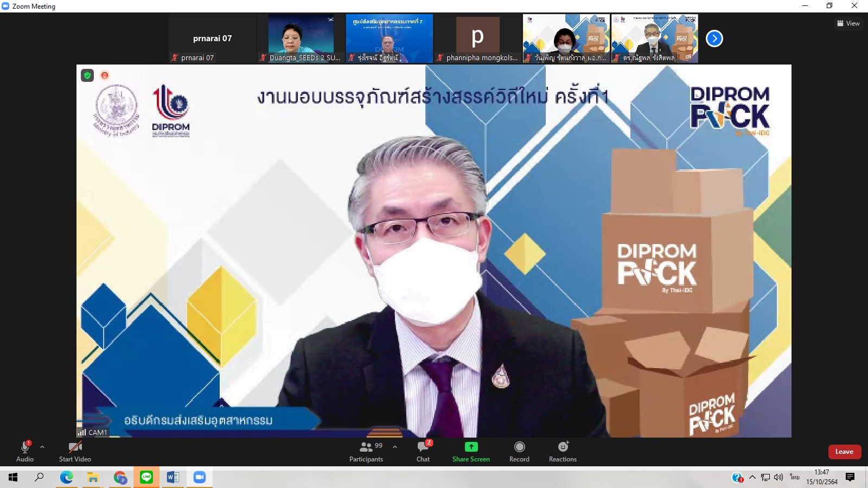Open the View layout options

click(x=848, y=23)
